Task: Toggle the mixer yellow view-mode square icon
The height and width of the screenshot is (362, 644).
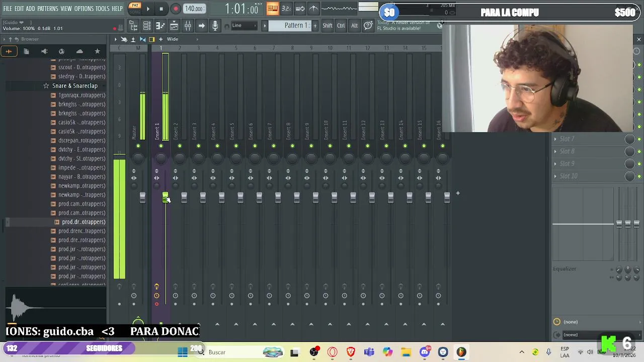Action: click(151, 39)
